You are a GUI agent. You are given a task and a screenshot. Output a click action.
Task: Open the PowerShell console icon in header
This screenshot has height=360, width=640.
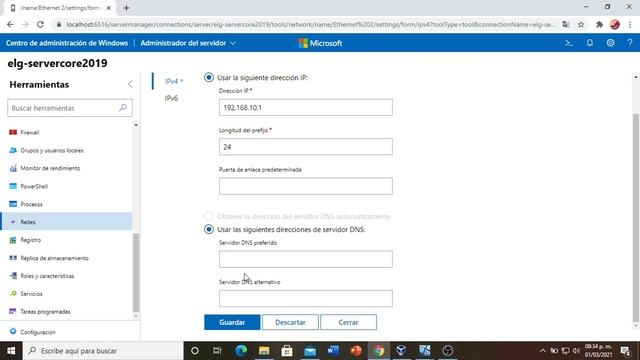(x=569, y=43)
